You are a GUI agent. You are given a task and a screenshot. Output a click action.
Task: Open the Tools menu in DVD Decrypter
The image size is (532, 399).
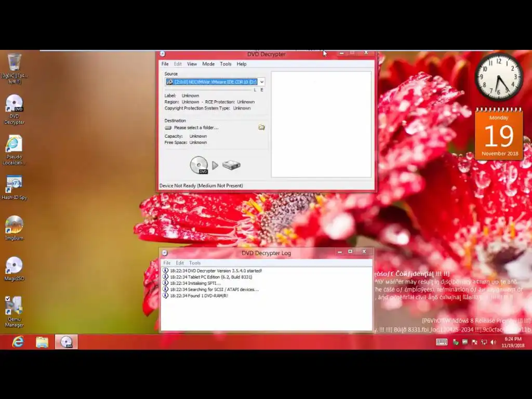click(225, 64)
